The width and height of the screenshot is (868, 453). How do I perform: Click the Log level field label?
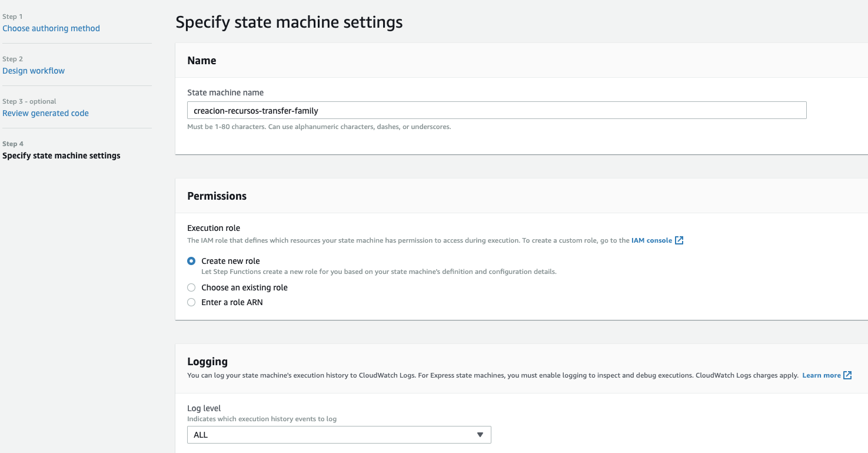[x=204, y=408]
